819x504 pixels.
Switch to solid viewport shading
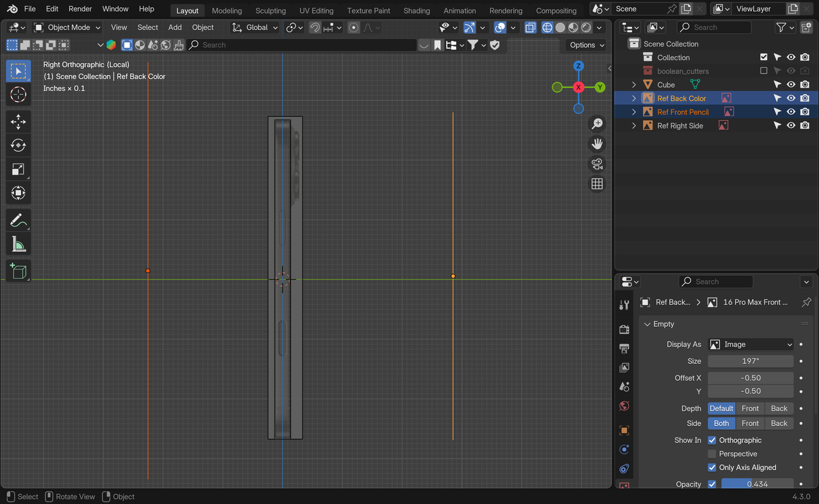click(x=560, y=28)
